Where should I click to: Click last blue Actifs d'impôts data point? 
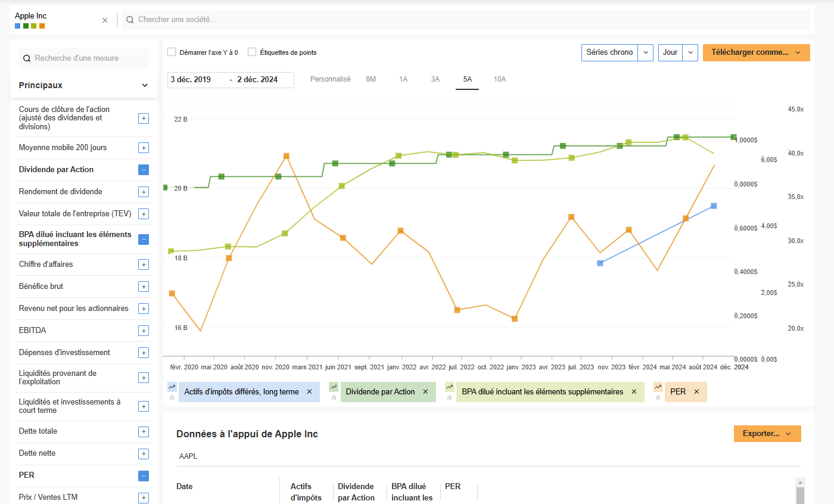coord(714,206)
